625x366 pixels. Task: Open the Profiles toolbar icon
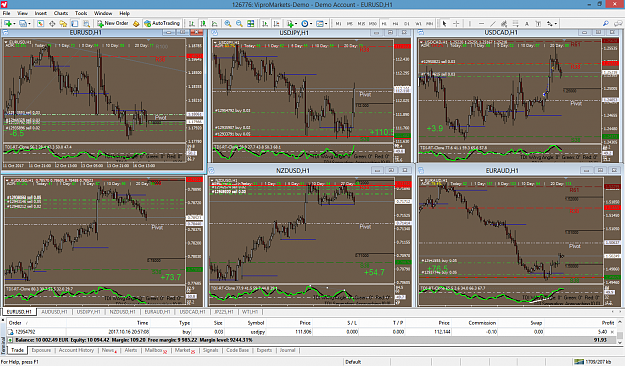point(23,24)
